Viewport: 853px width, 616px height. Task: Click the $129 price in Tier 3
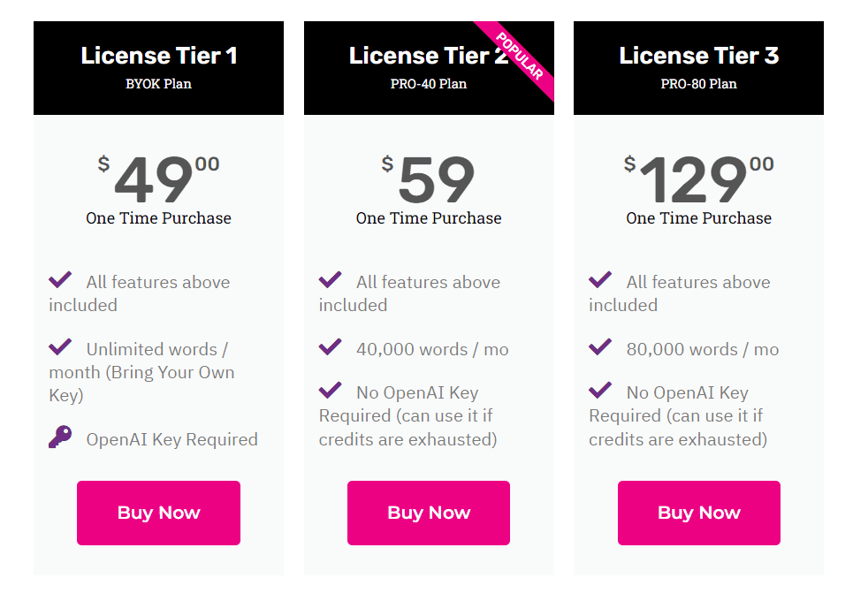coord(694,179)
